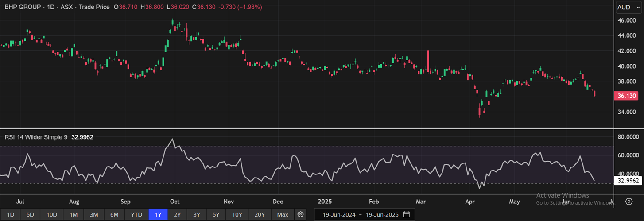The height and width of the screenshot is (221, 644).
Task: Choose the 10D range button
Action: coord(52,215)
